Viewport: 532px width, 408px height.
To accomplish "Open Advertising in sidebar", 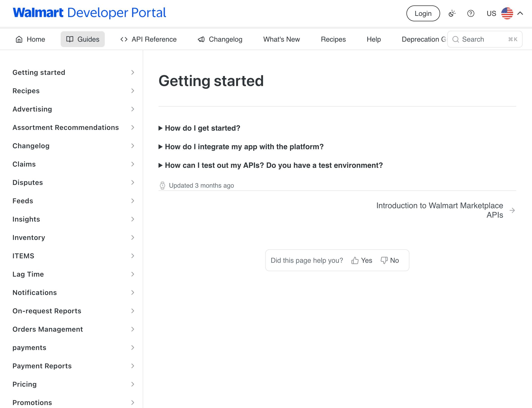I will pyautogui.click(x=32, y=109).
